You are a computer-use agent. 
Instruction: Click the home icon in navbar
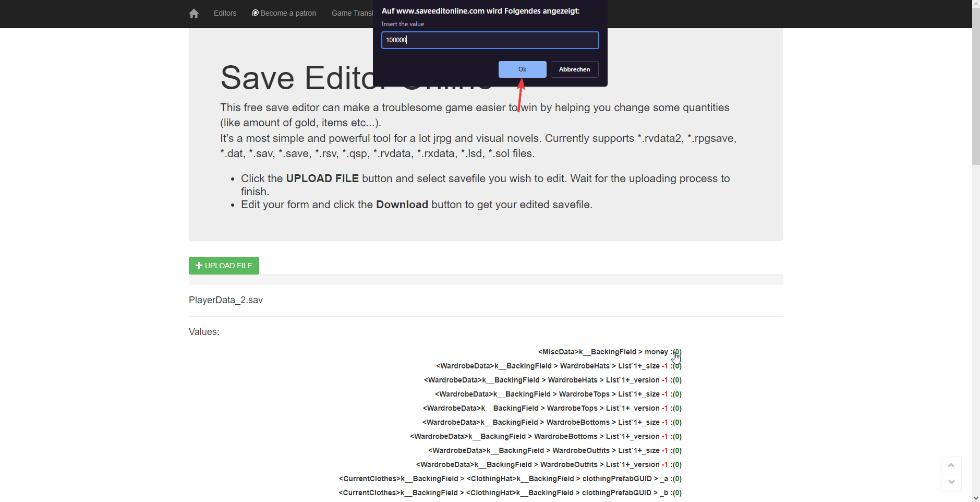coord(194,14)
